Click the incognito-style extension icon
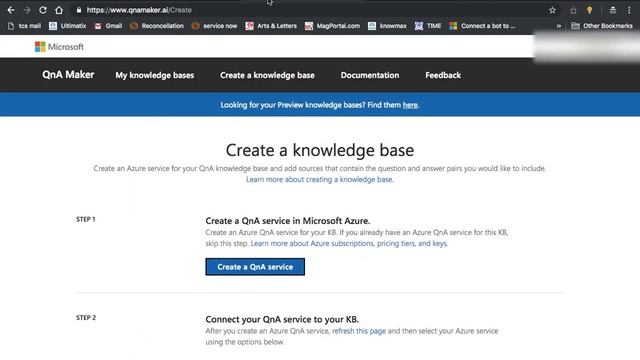The image size is (640, 360). 613,10
